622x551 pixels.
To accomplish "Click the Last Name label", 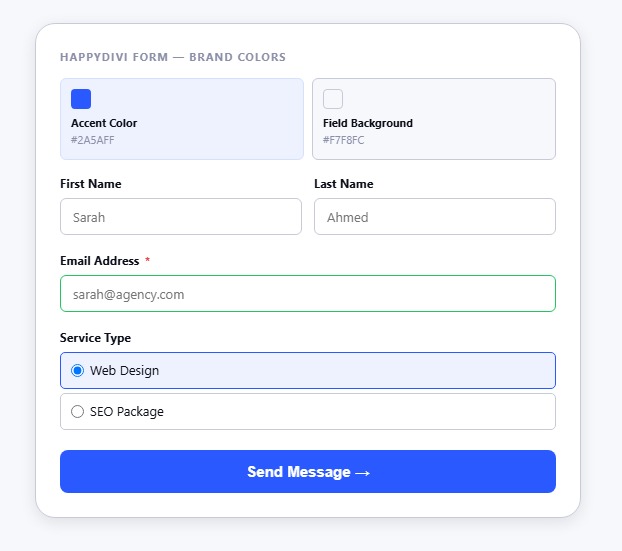I will pyautogui.click(x=344, y=184).
